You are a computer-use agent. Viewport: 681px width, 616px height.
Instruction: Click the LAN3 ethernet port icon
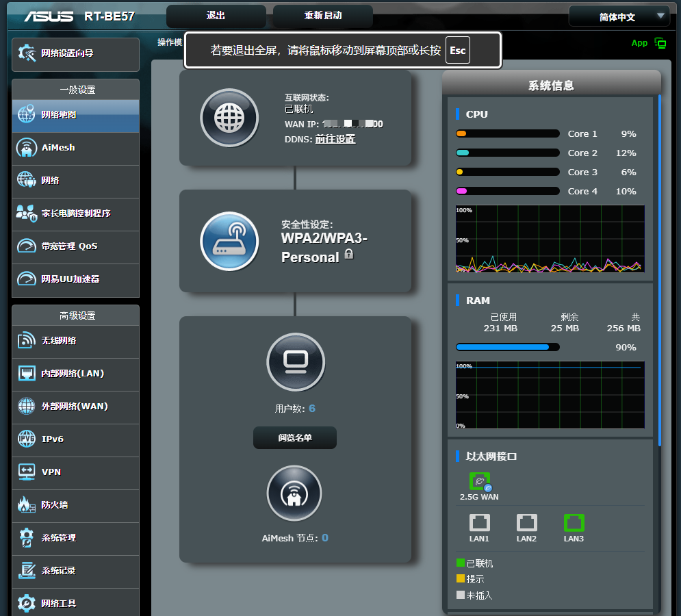pos(574,523)
